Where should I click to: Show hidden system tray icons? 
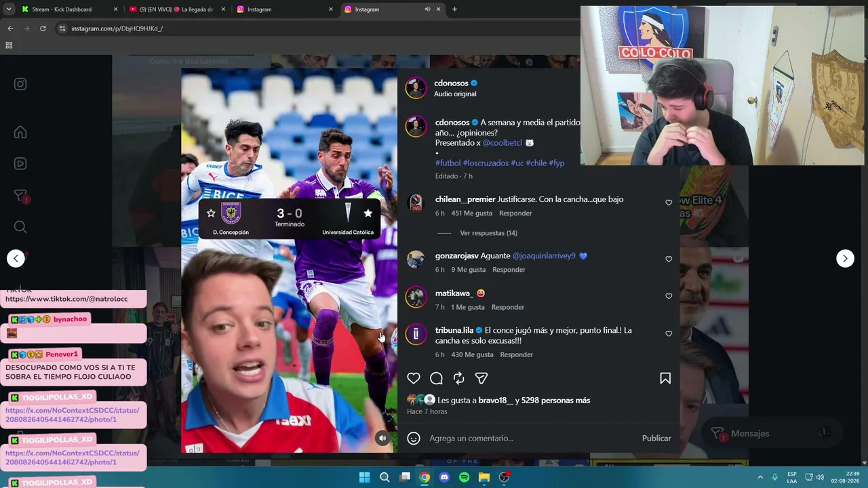click(x=760, y=477)
